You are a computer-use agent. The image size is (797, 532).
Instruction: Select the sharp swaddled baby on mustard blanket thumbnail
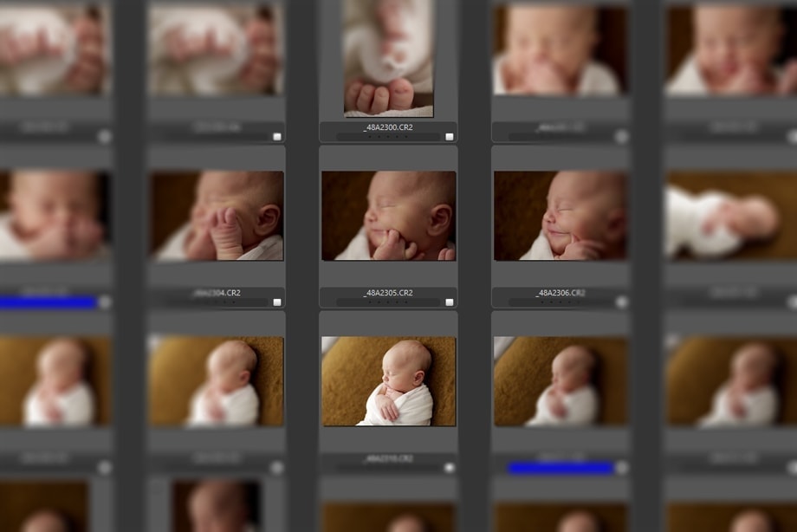point(388,381)
